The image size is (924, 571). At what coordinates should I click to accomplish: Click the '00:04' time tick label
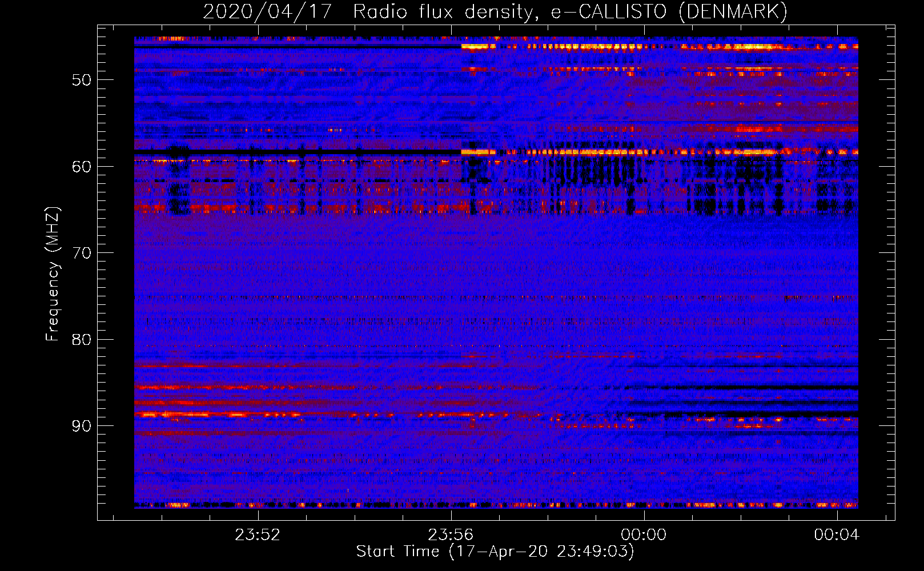pos(837,535)
